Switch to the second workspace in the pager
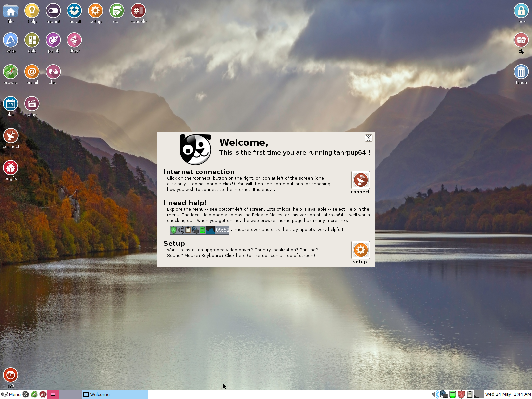The image size is (532, 399). 65,394
